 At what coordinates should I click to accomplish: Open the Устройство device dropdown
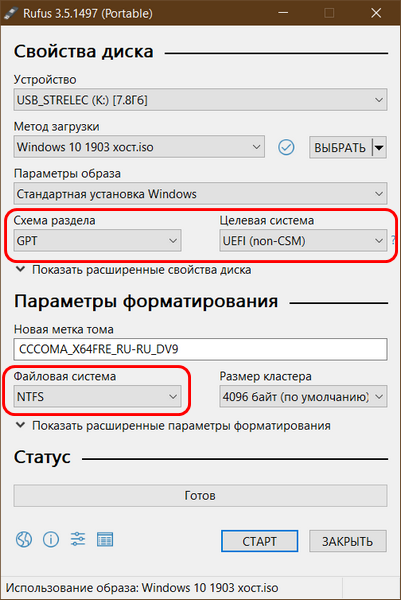[200, 100]
